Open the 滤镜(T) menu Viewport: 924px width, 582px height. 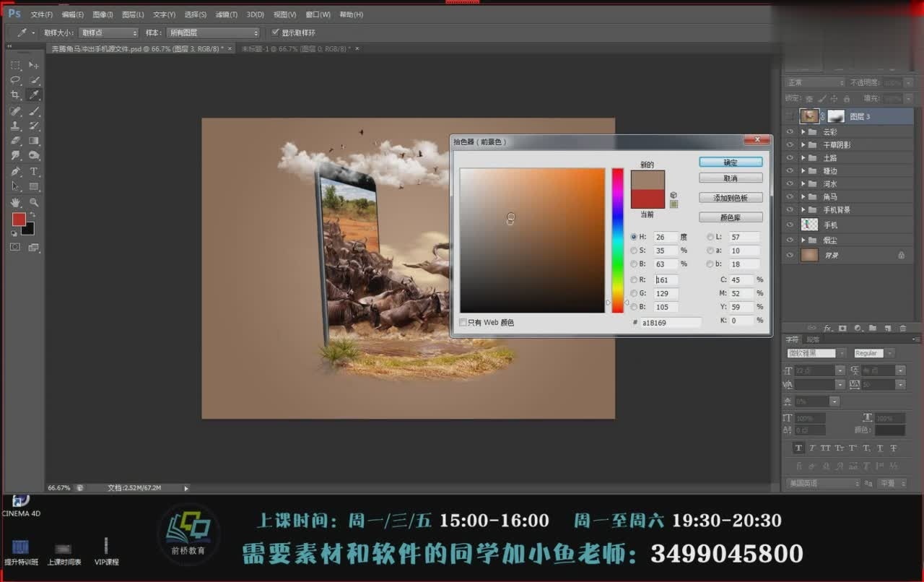226,14
